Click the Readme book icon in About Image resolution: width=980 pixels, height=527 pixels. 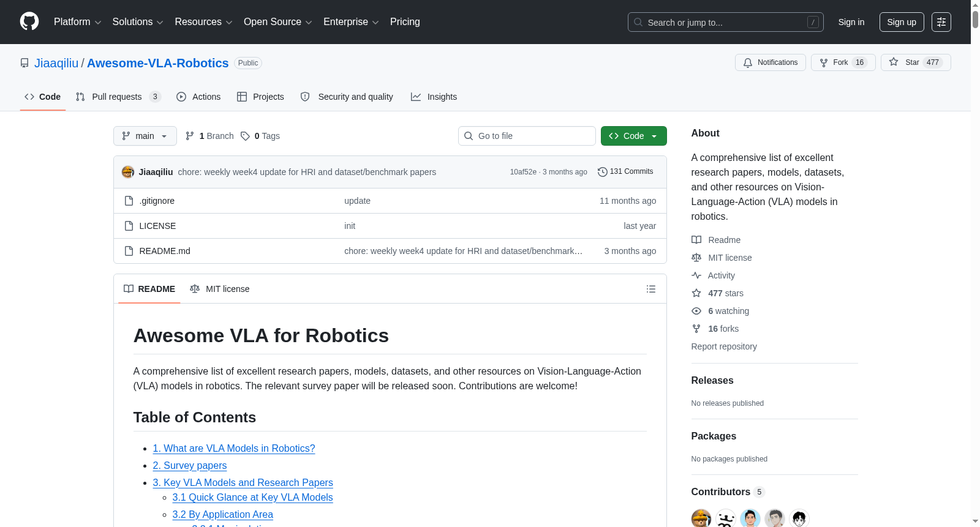coord(696,240)
